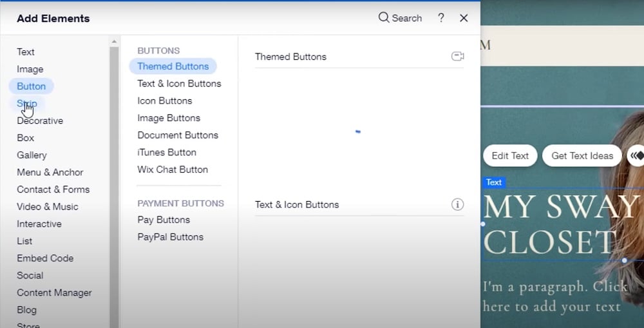Click the Search magnifier icon

pos(384,17)
